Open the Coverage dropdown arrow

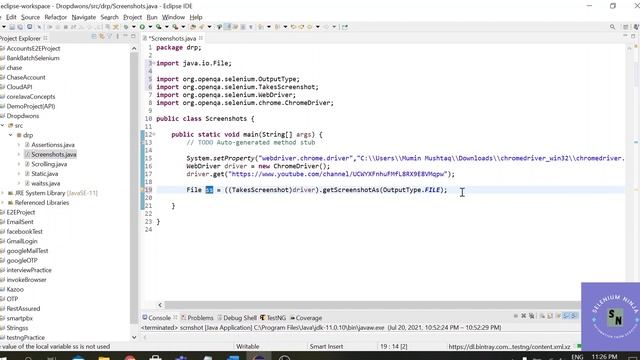click(x=167, y=27)
